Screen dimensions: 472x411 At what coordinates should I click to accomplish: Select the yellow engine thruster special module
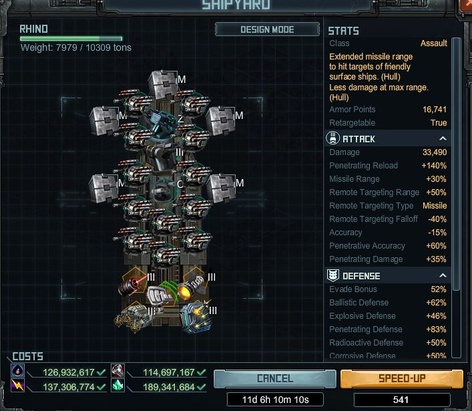pos(191,286)
